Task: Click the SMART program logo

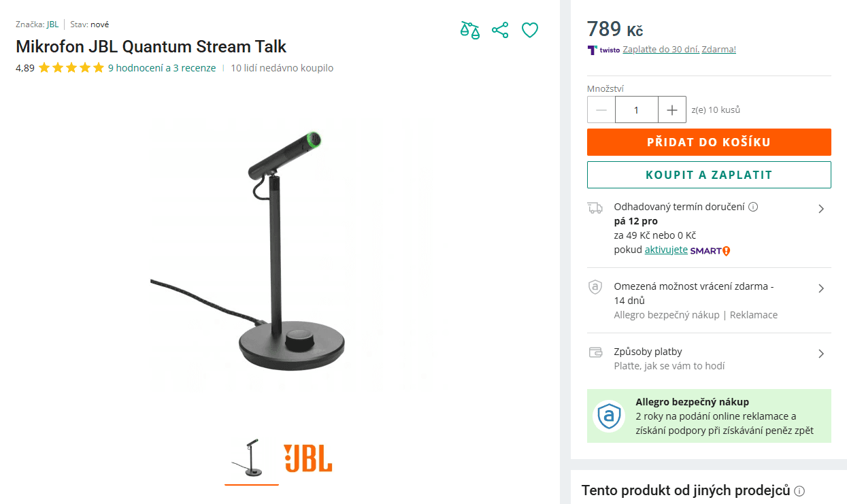Action: tap(708, 250)
